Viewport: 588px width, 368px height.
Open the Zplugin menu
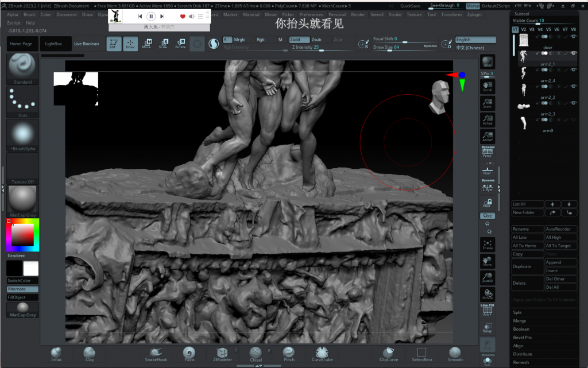point(474,14)
